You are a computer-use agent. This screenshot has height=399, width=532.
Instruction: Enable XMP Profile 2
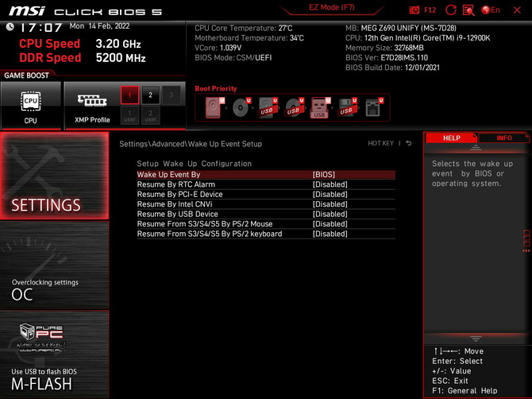[x=151, y=95]
